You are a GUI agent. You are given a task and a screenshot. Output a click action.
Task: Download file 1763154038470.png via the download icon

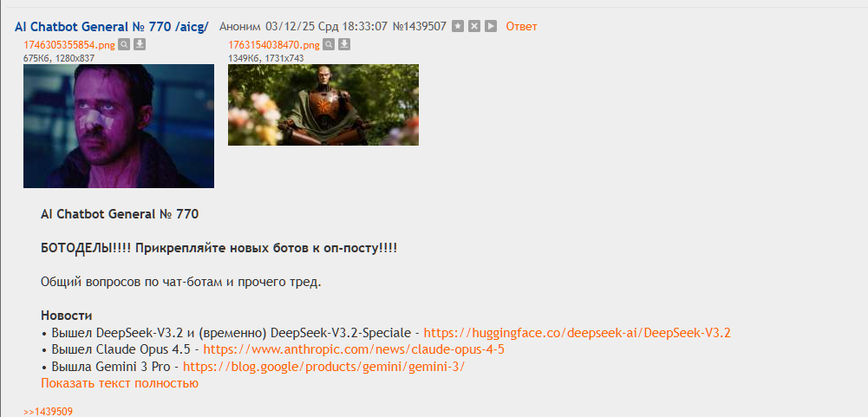[x=344, y=44]
